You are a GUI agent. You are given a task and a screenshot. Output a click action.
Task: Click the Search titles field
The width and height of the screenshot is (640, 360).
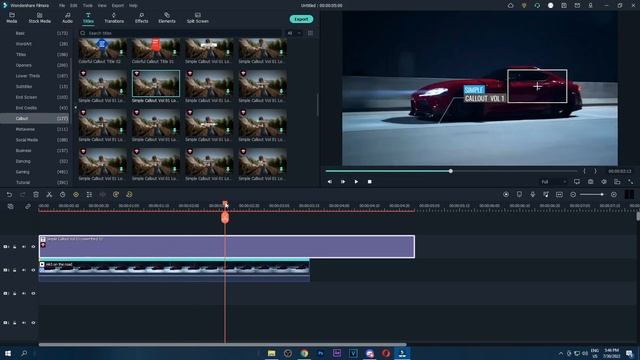[x=180, y=33]
